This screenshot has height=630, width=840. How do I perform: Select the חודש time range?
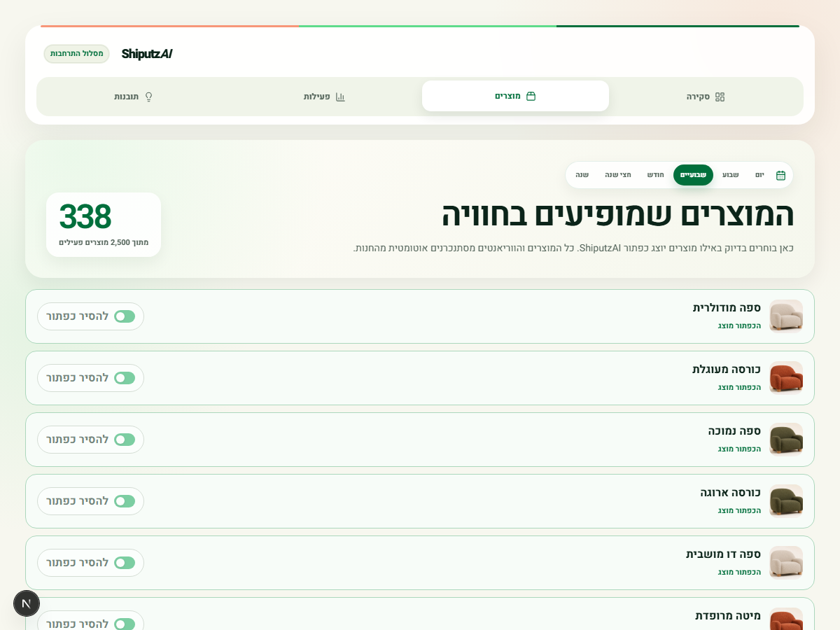click(656, 175)
